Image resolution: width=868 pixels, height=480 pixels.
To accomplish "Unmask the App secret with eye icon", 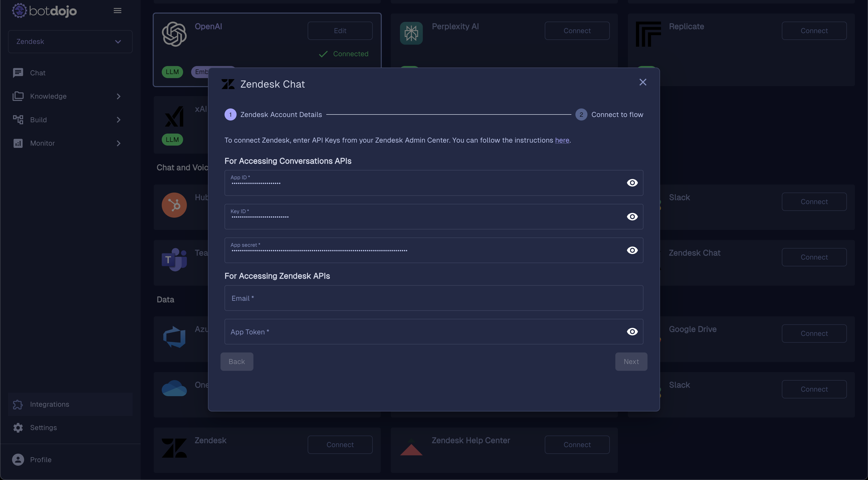I will [632, 250].
